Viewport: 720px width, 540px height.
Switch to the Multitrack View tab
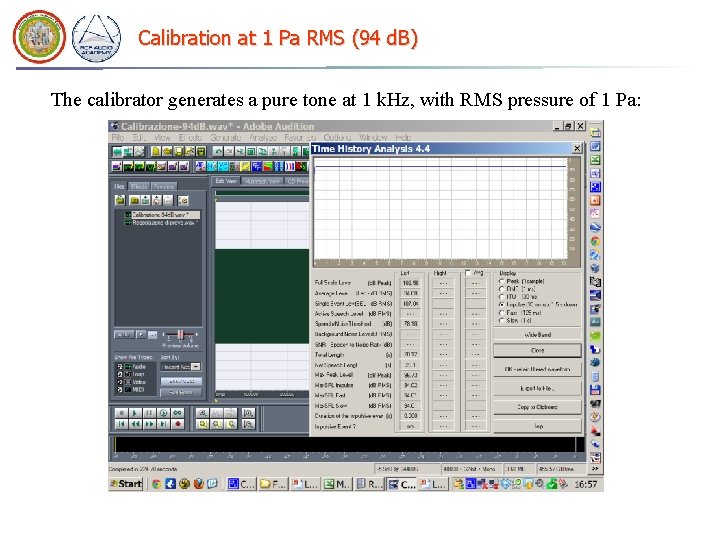coord(262,181)
